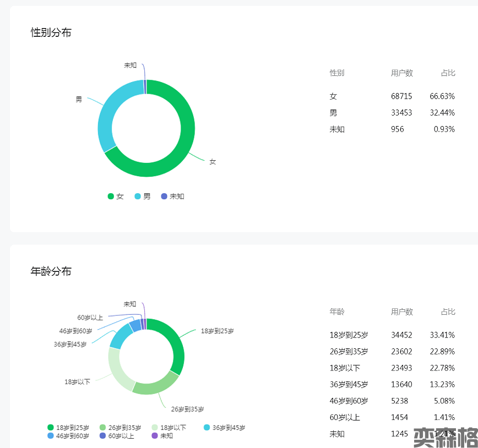Select the 女 row in gender table
The height and width of the screenshot is (448, 478).
pyautogui.click(x=392, y=96)
